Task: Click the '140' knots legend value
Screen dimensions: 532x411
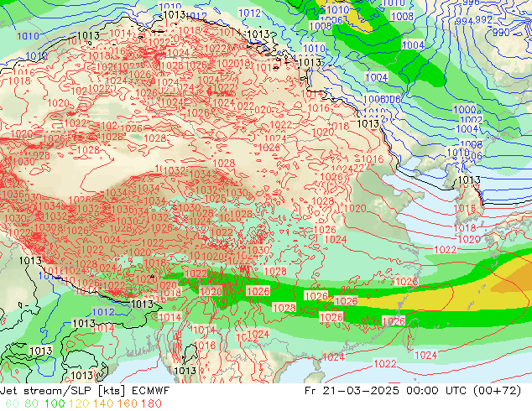Action: 103,403
